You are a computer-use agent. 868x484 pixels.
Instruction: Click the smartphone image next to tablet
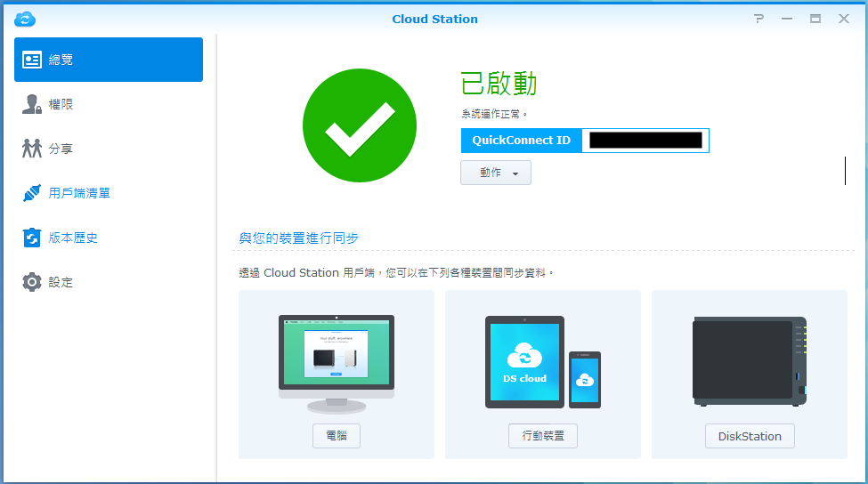[x=585, y=379]
